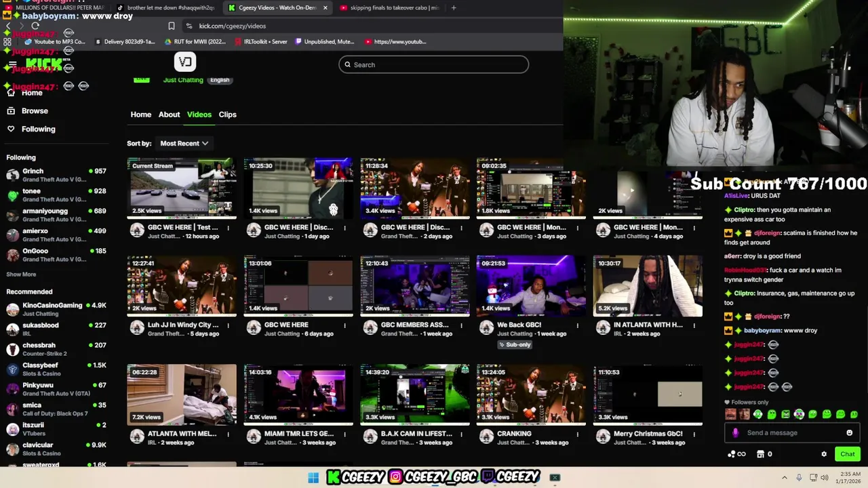Toggle the Kick sidebar hamburger menu
The image size is (868, 488).
click(x=12, y=64)
